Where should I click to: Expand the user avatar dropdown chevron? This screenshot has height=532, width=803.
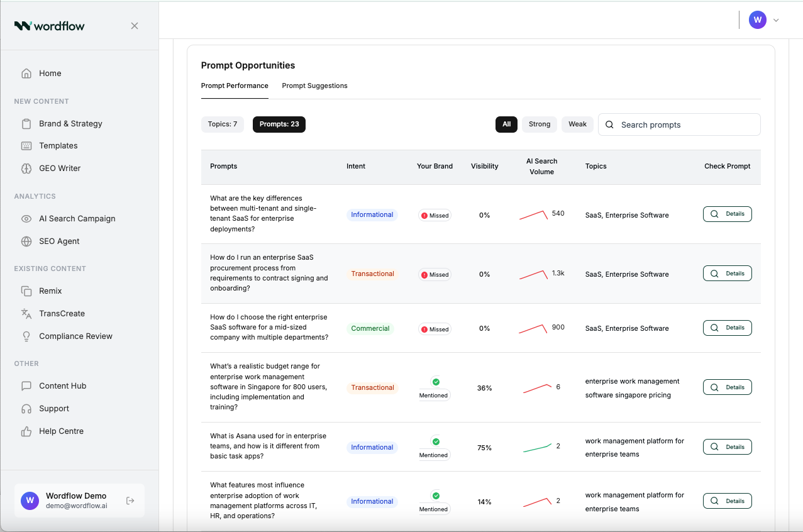[776, 20]
